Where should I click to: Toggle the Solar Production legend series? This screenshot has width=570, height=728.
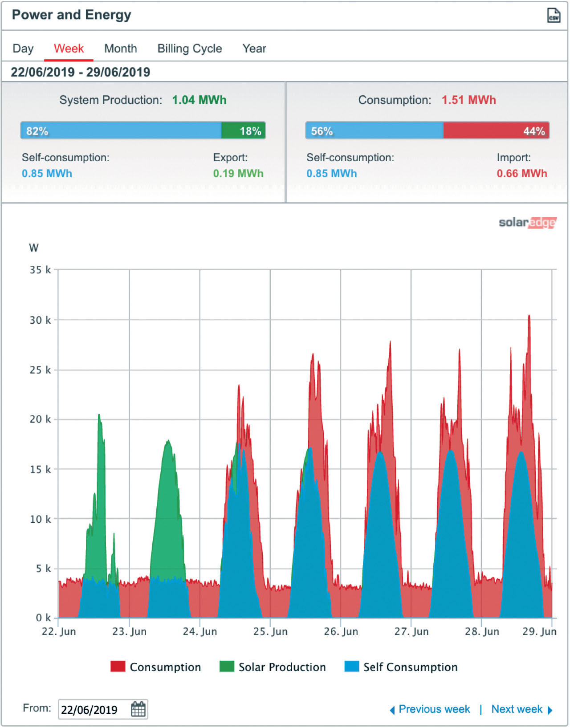tap(273, 667)
